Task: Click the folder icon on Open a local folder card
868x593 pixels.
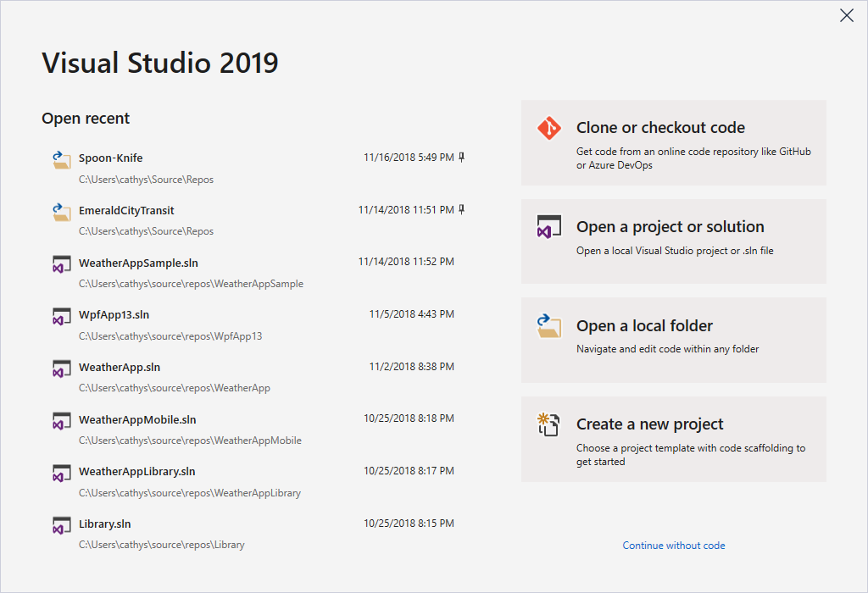Action: tap(548, 327)
